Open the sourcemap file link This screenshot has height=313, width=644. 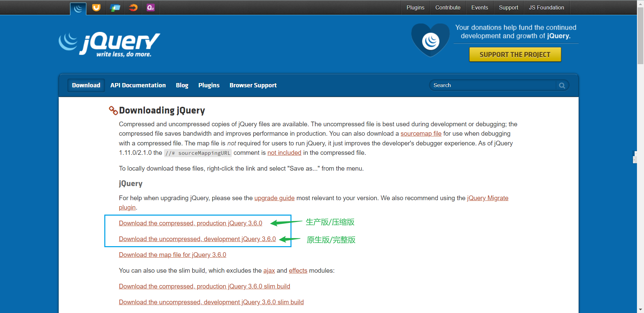pos(421,134)
